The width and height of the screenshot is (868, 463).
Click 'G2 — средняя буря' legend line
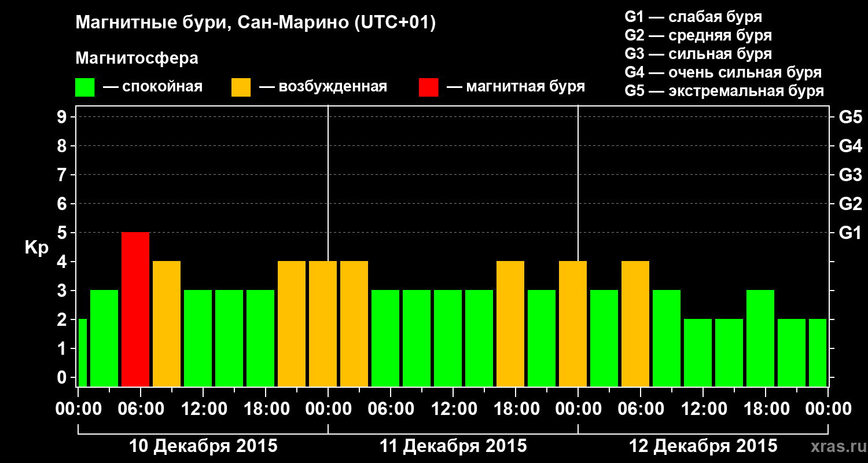tap(698, 35)
